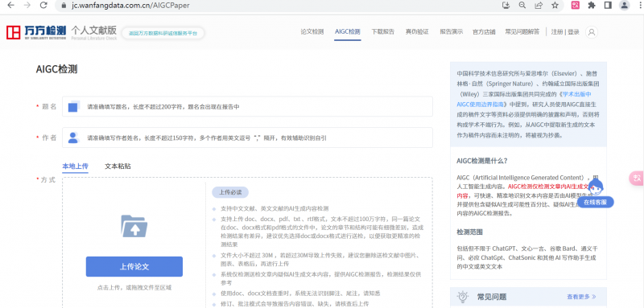Open the 常见问题解答 dropdown menu
The image size is (644, 308).
coord(522,32)
